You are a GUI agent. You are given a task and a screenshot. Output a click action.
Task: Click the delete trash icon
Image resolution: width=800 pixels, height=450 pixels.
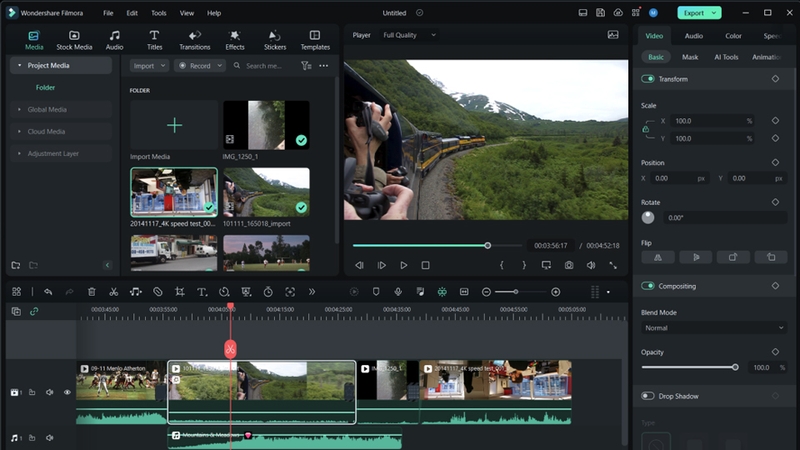click(91, 292)
